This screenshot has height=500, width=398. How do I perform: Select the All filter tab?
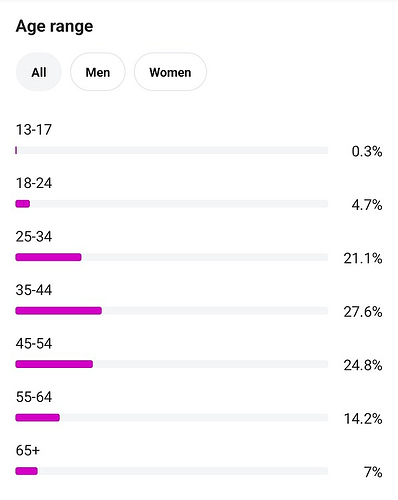39,72
